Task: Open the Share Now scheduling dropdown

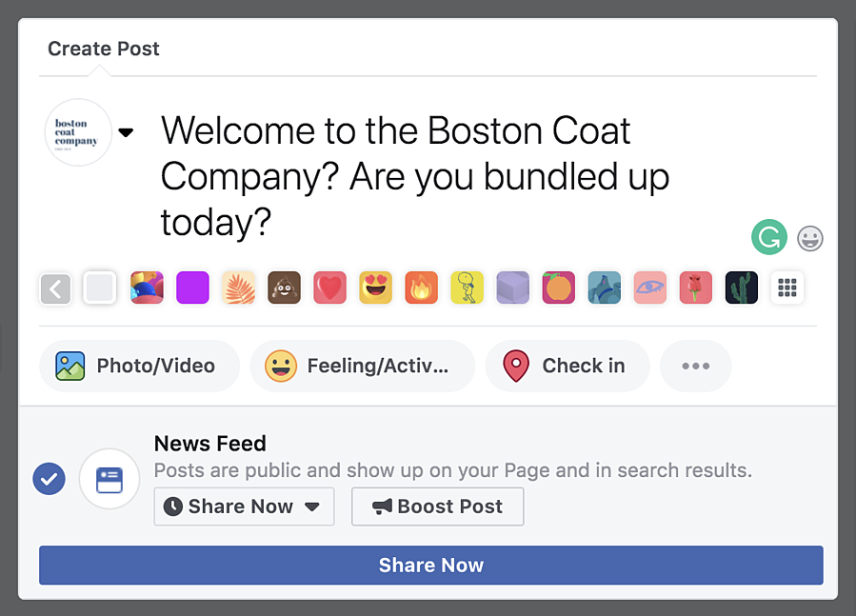Action: (244, 507)
